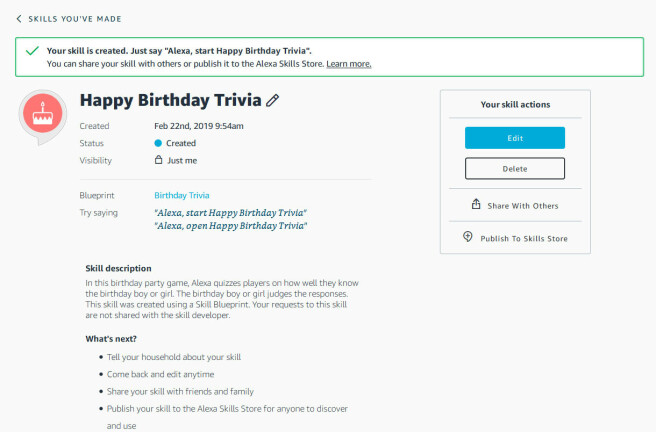Click the Your skill actions panel heading

pyautogui.click(x=515, y=105)
